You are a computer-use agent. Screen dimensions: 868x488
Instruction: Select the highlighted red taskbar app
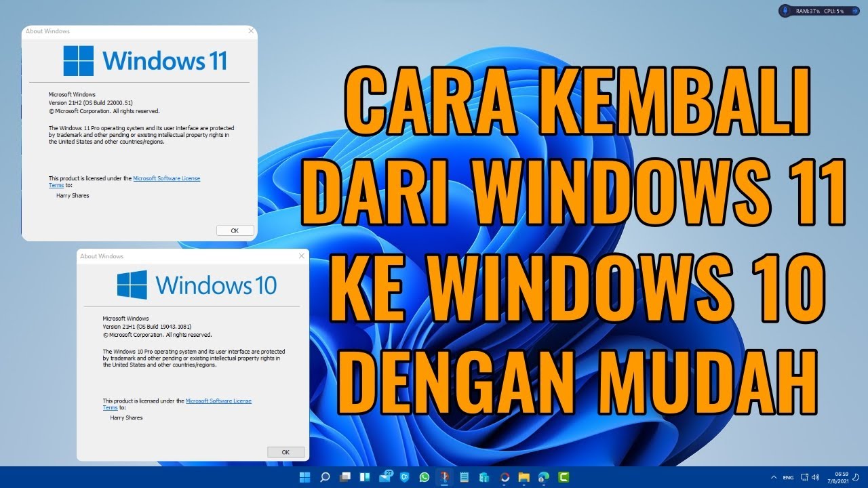point(445,477)
